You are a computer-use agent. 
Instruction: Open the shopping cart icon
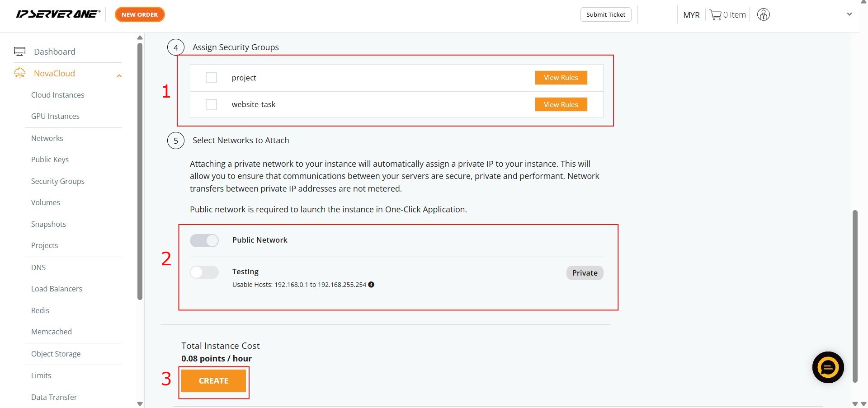tap(715, 15)
